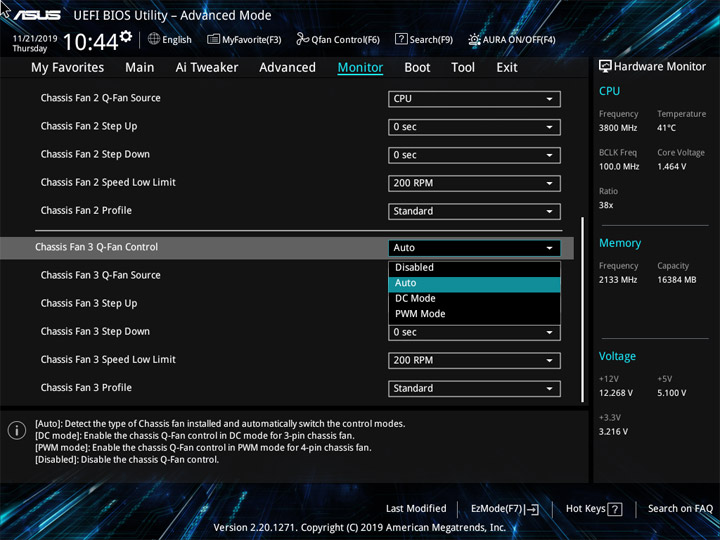Select Chassis Fan 3 Step Down label
This screenshot has height=540, width=720.
[95, 332]
